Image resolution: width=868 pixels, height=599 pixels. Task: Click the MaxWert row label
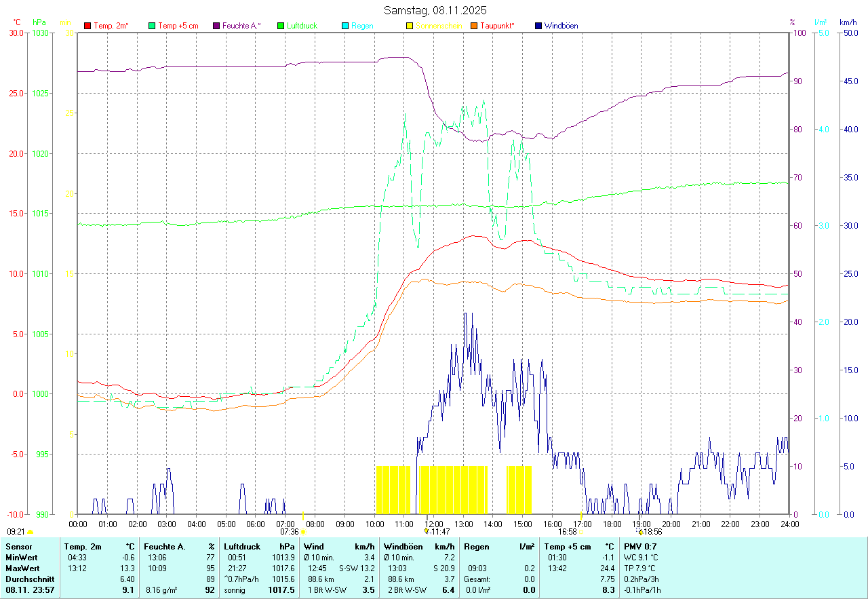[22, 568]
